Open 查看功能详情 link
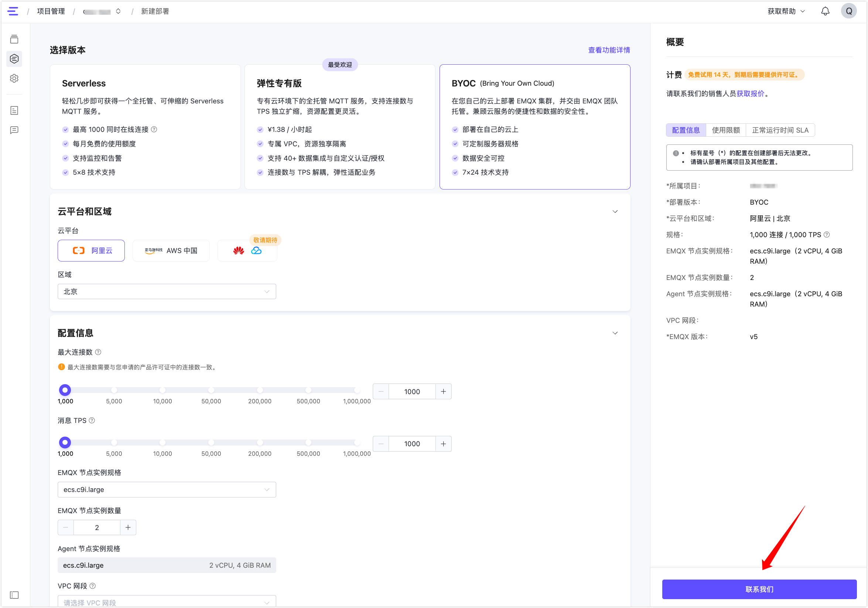 tap(609, 50)
